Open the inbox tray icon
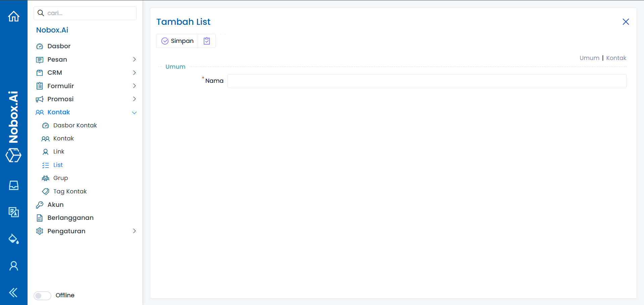 click(x=14, y=185)
